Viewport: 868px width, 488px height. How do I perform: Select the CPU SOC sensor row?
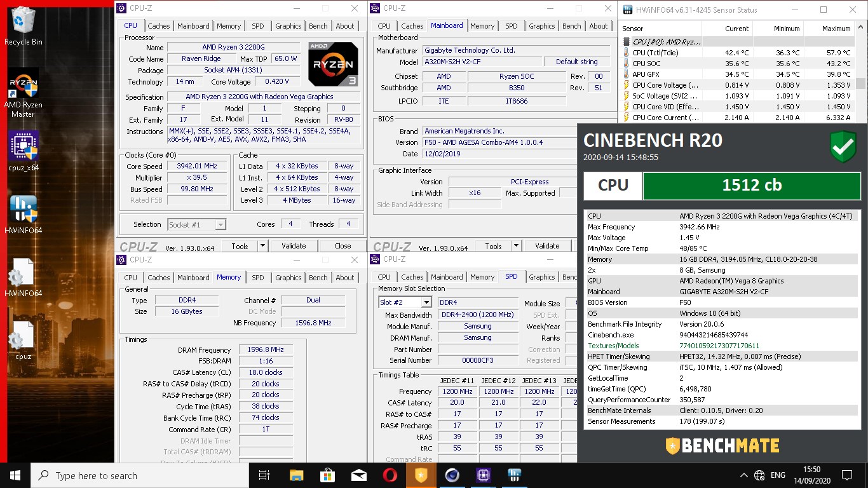[738, 64]
